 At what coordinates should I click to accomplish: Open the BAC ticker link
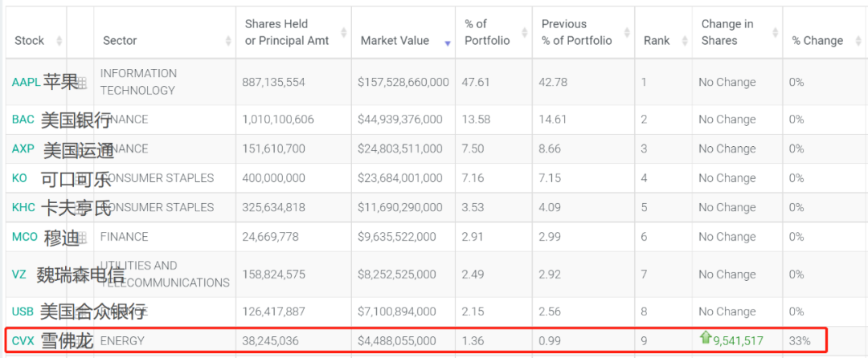(x=23, y=120)
